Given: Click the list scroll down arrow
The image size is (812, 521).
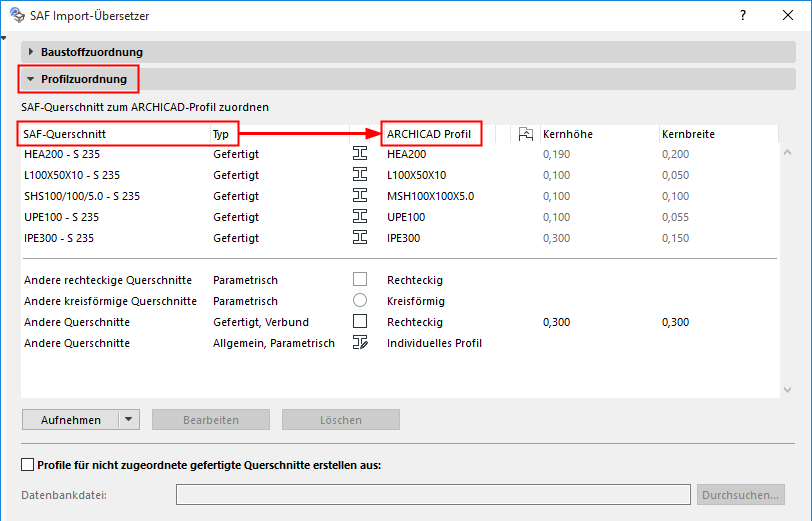Looking at the screenshot, I should tap(788, 390).
